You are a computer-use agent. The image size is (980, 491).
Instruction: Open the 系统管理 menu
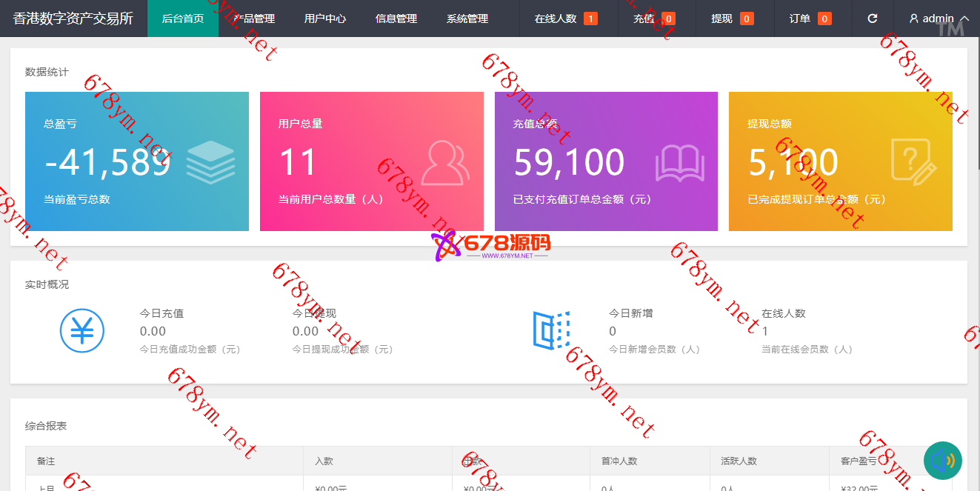pos(467,19)
